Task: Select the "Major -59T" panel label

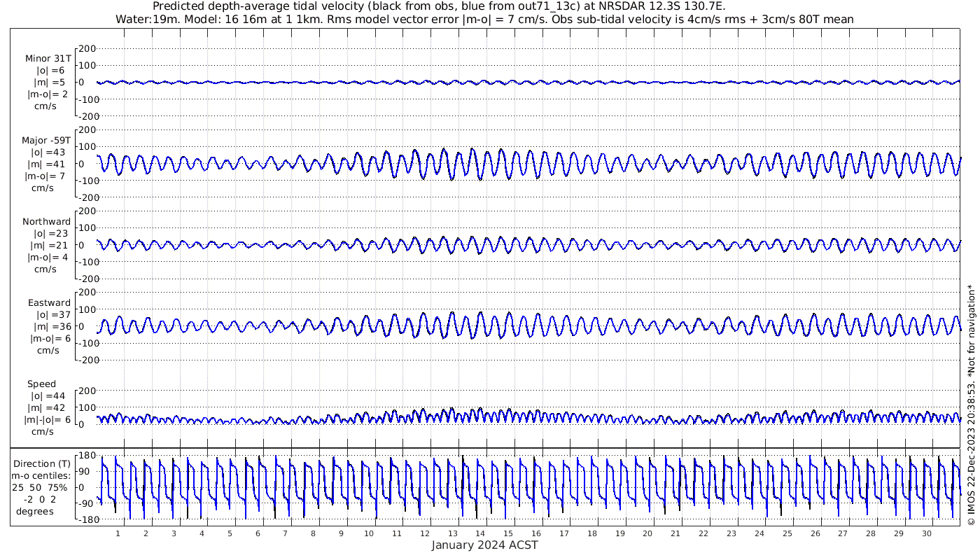Action: (46, 140)
